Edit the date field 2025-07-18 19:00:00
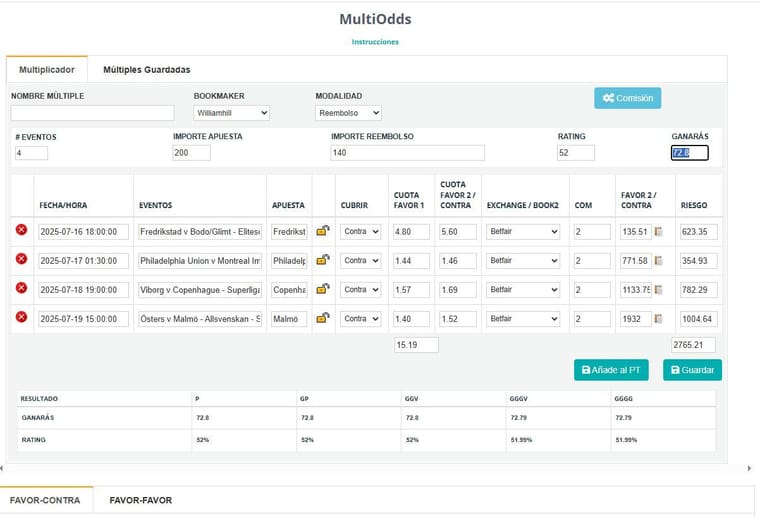 tap(84, 290)
